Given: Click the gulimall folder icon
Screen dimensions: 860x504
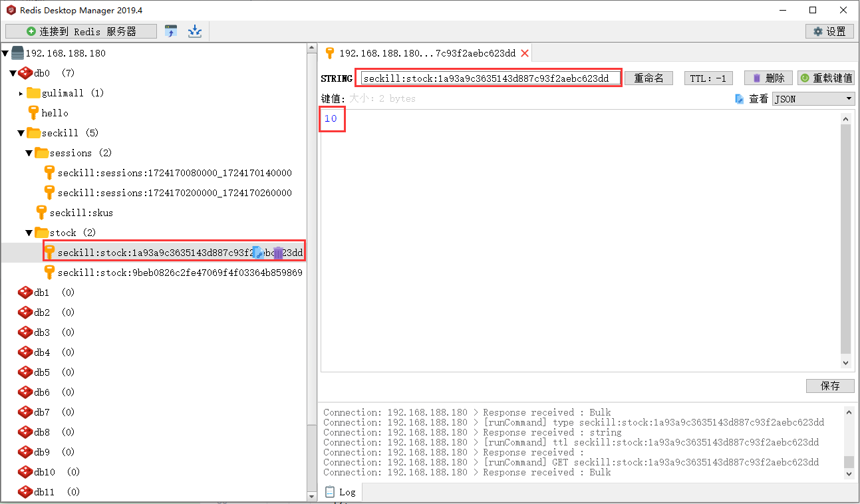Looking at the screenshot, I should [x=33, y=93].
